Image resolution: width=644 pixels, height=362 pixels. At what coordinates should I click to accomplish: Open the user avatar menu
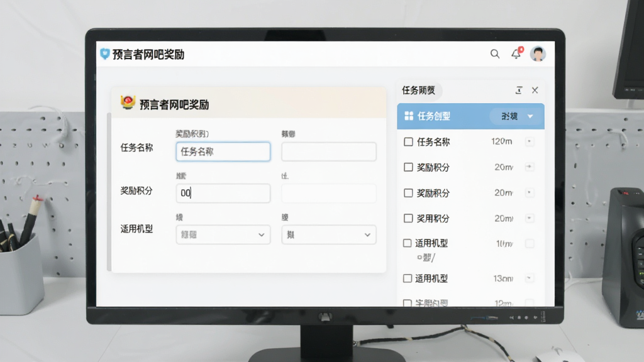click(x=538, y=54)
